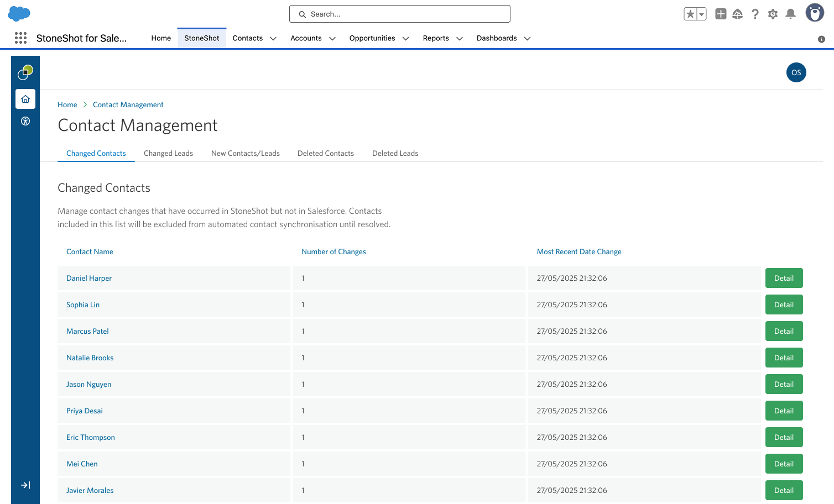Click Detail button for Javier Morales
The height and width of the screenshot is (504, 834).
click(784, 490)
